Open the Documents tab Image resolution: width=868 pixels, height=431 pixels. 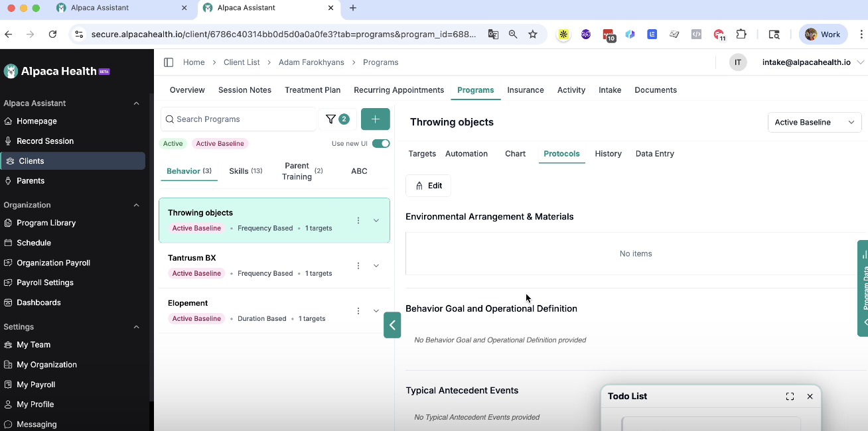pos(656,90)
